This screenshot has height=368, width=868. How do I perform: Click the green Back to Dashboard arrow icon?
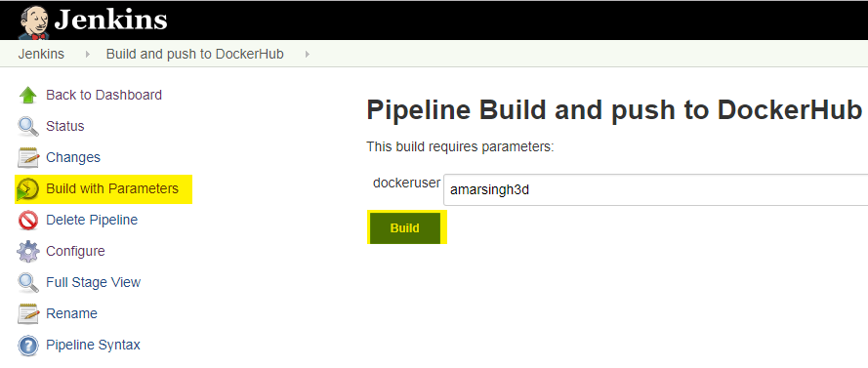pos(27,96)
